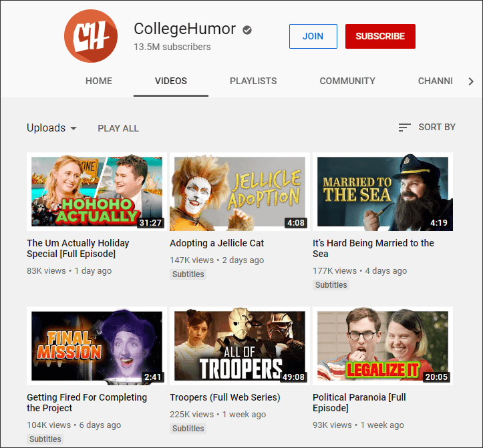Image resolution: width=483 pixels, height=448 pixels.
Task: Open the Legalize It video thumbnail
Action: 383,346
